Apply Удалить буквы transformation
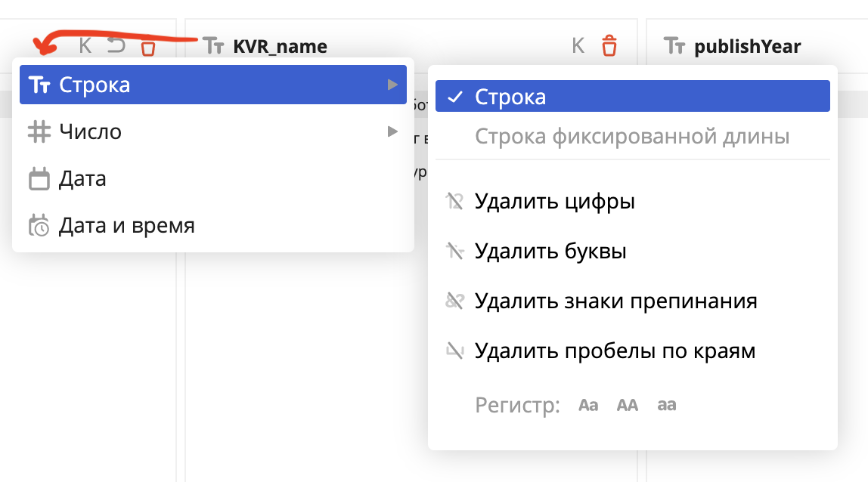Viewport: 868px width, 482px height. [550, 252]
